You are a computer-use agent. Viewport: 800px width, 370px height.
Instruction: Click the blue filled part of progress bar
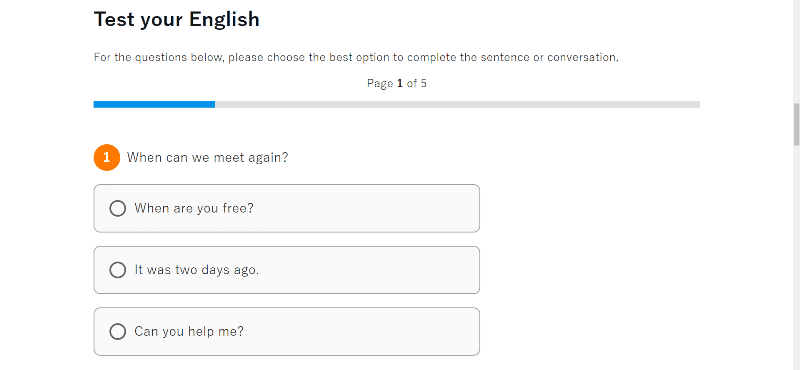[154, 104]
